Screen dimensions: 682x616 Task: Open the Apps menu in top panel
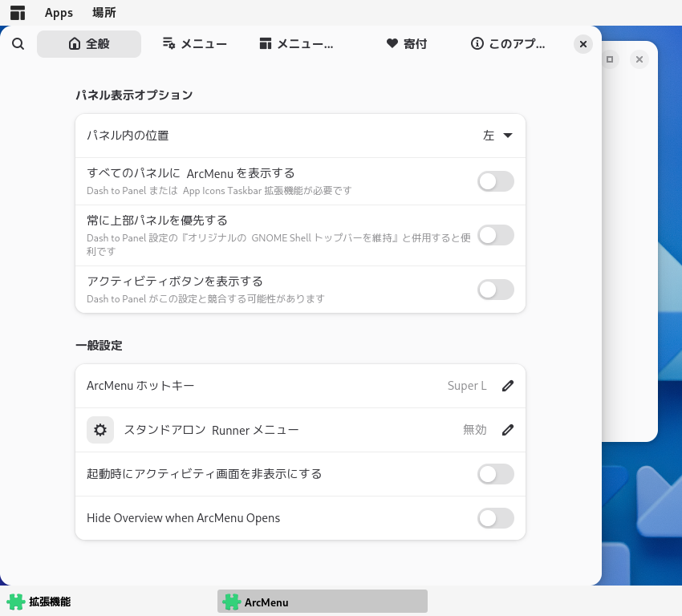click(59, 13)
